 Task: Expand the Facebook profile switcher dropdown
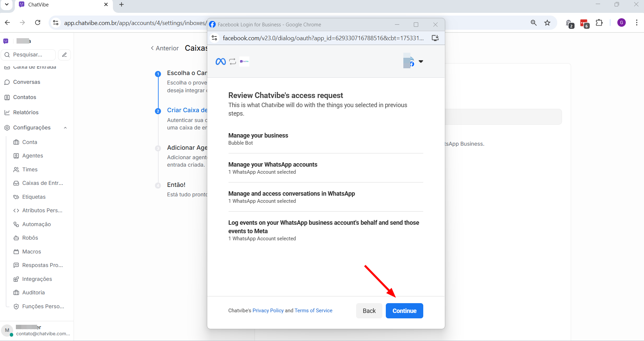click(421, 62)
